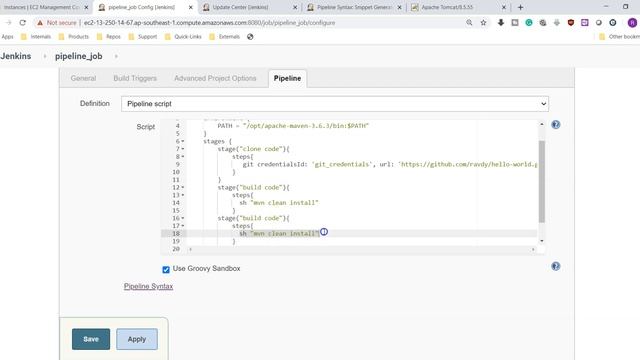Image resolution: width=640 pixels, height=360 pixels.
Task: Switch to the General tab
Action: 83,78
